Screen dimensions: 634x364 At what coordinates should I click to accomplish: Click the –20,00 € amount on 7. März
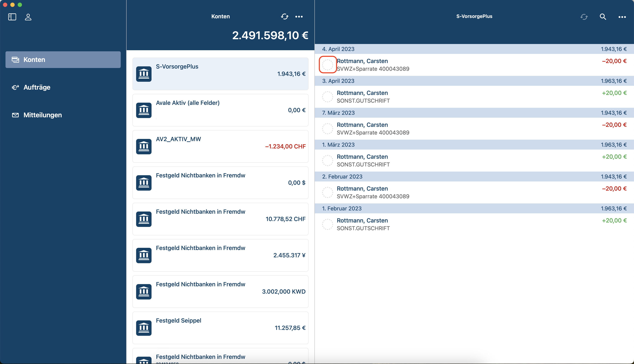coord(614,125)
